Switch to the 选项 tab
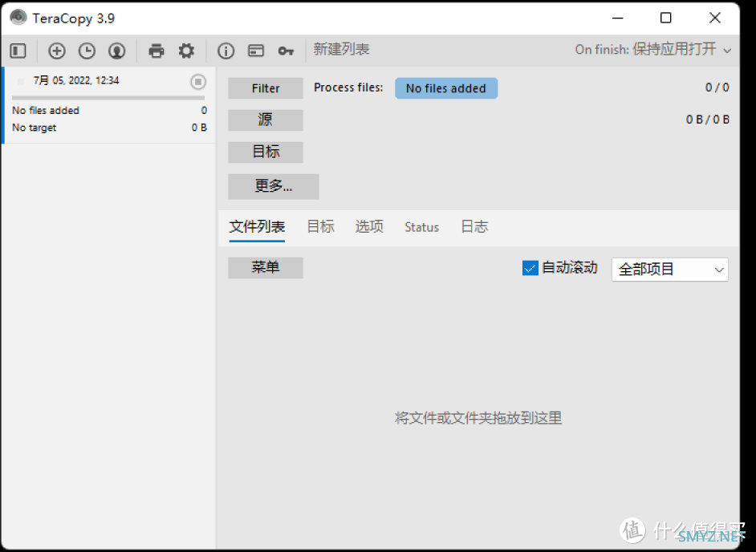 click(369, 226)
